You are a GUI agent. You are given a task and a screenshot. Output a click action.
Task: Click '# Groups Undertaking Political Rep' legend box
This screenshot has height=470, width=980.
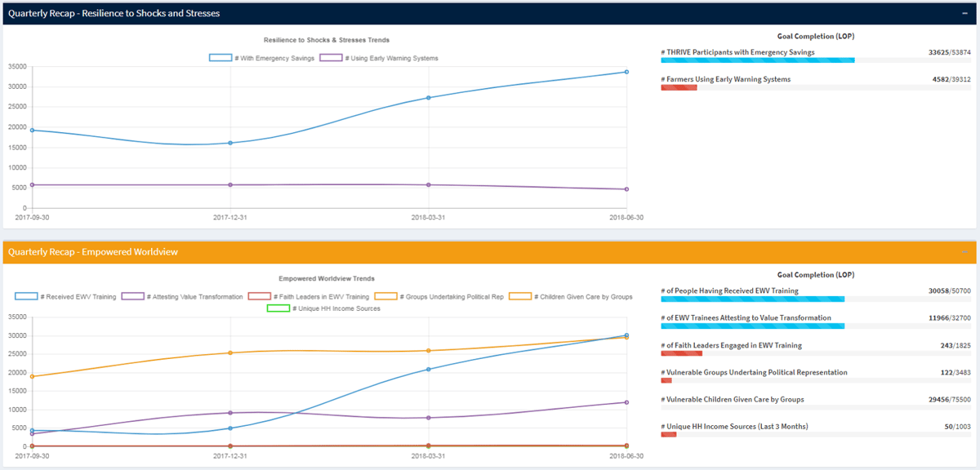(386, 296)
